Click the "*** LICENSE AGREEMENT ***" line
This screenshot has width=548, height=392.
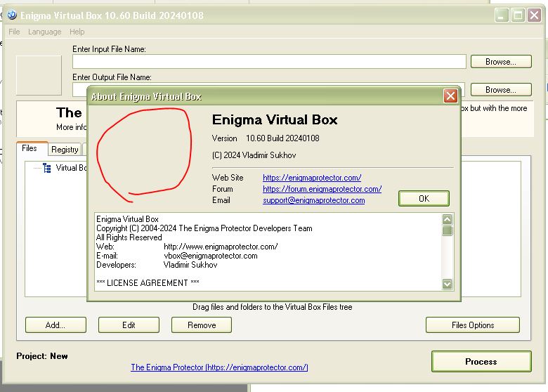pyautogui.click(x=148, y=283)
